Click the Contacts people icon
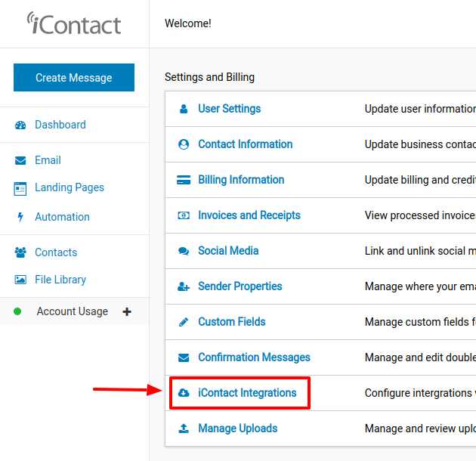476x461 pixels. click(x=20, y=252)
